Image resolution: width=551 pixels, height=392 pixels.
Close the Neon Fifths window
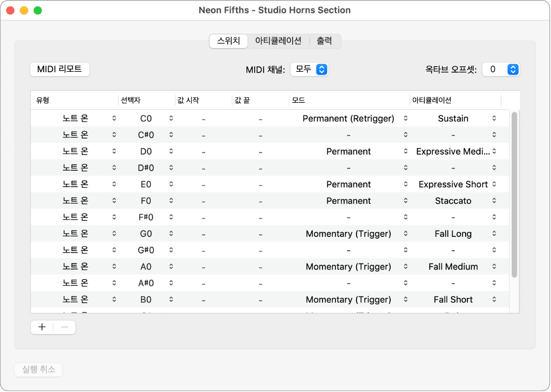coord(10,10)
